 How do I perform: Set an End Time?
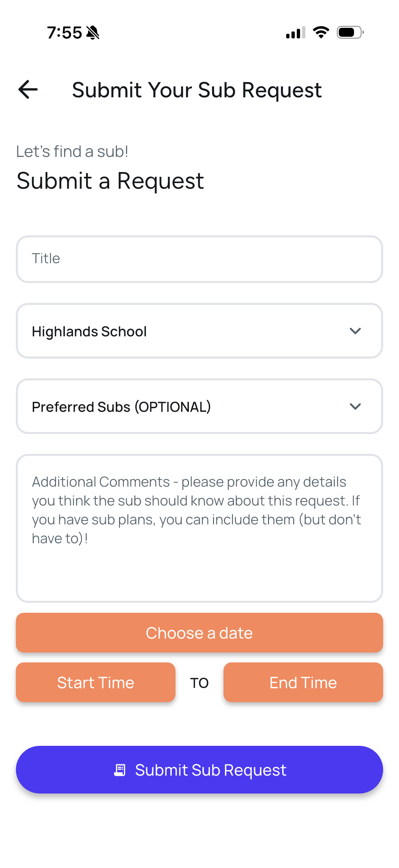pyautogui.click(x=303, y=682)
